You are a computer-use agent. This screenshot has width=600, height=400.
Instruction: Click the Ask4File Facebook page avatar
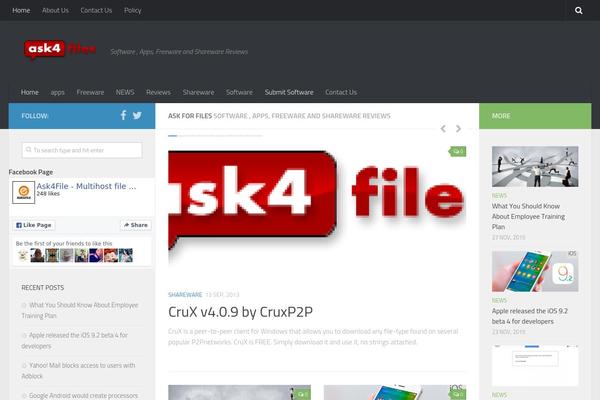23,192
